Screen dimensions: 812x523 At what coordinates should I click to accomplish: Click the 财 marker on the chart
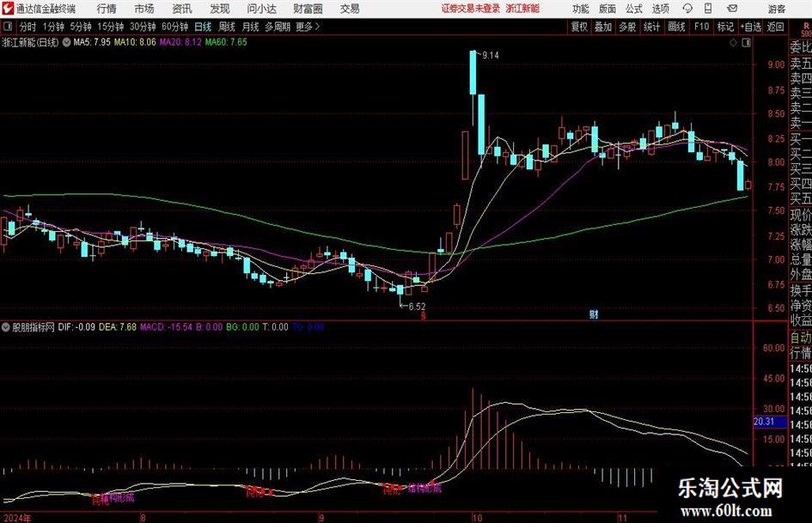coord(594,314)
